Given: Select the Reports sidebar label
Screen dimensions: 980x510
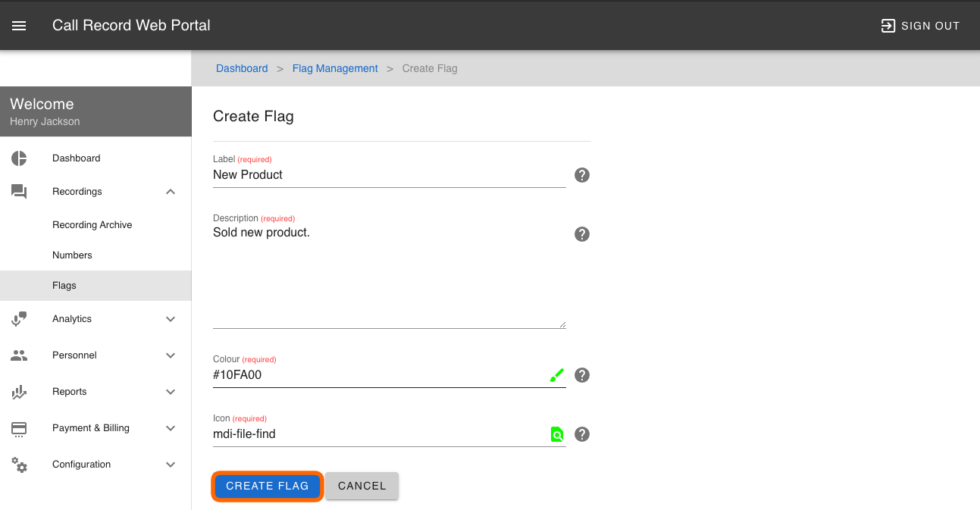Looking at the screenshot, I should (70, 392).
